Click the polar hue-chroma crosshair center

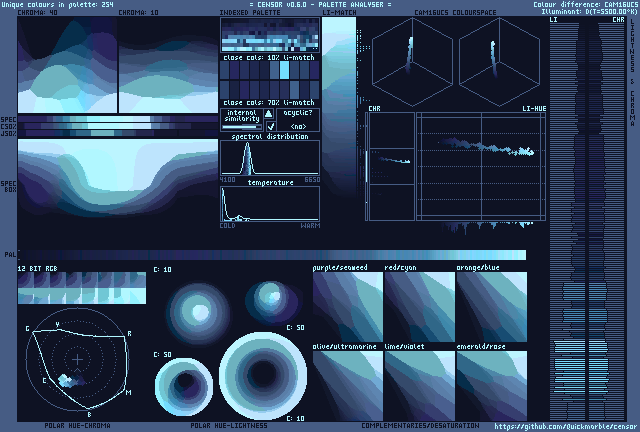79,357
